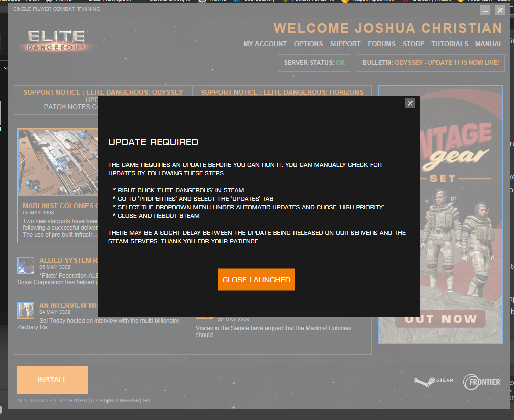The image size is (514, 420).
Task: Open the Allied System news headline
Action: [x=68, y=260]
